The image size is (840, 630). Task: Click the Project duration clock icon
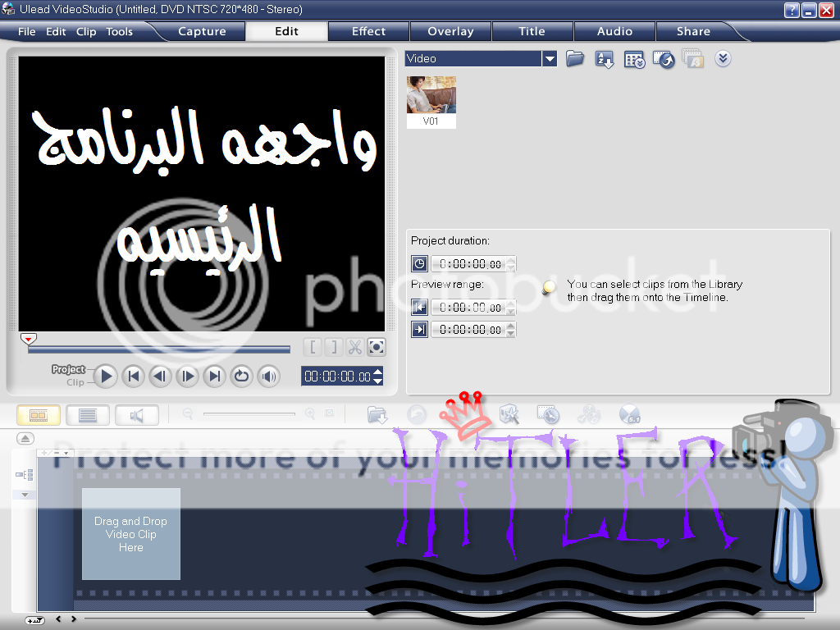click(x=419, y=263)
